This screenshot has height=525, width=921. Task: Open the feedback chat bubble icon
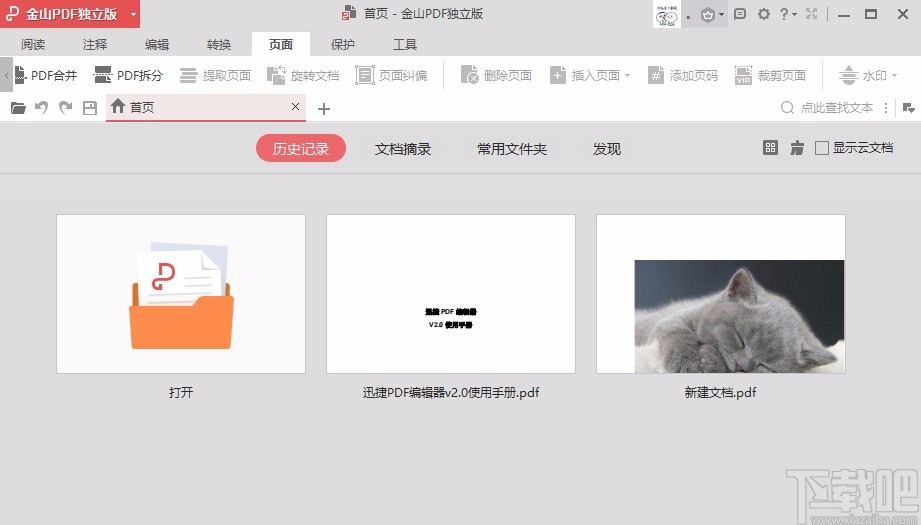(740, 14)
